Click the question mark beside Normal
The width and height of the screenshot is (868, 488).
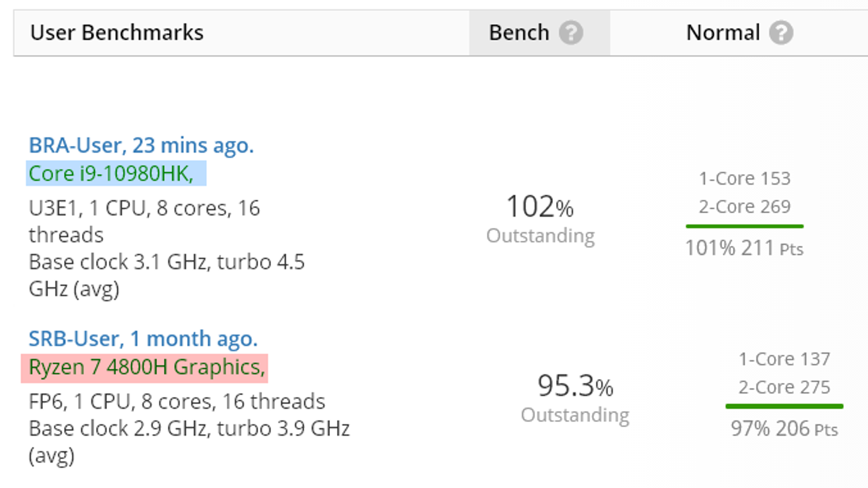coord(781,33)
